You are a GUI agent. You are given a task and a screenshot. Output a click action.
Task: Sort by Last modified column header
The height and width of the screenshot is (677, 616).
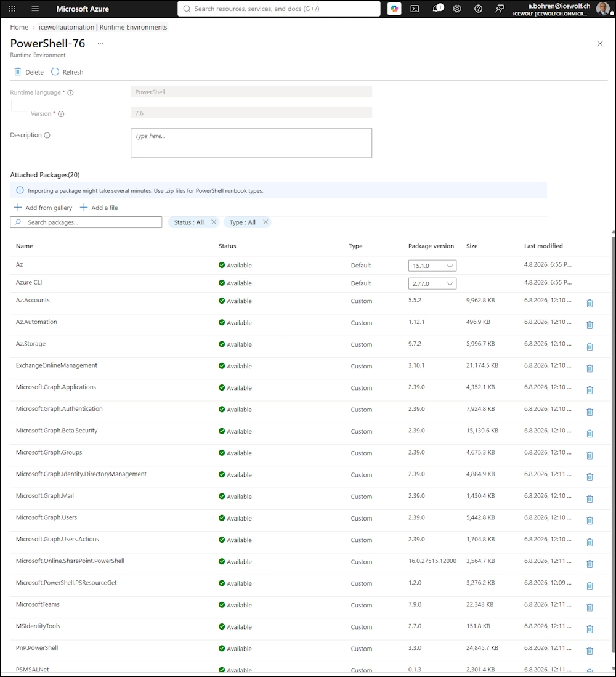[543, 246]
